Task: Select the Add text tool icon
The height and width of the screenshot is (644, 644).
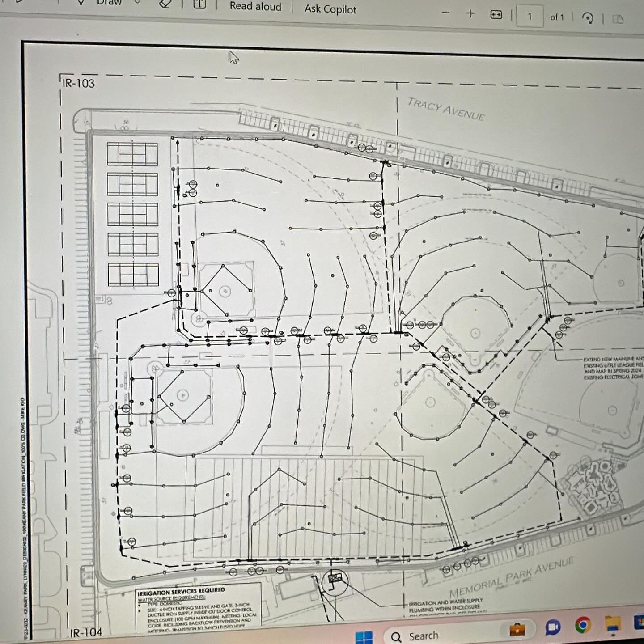Action: (199, 4)
